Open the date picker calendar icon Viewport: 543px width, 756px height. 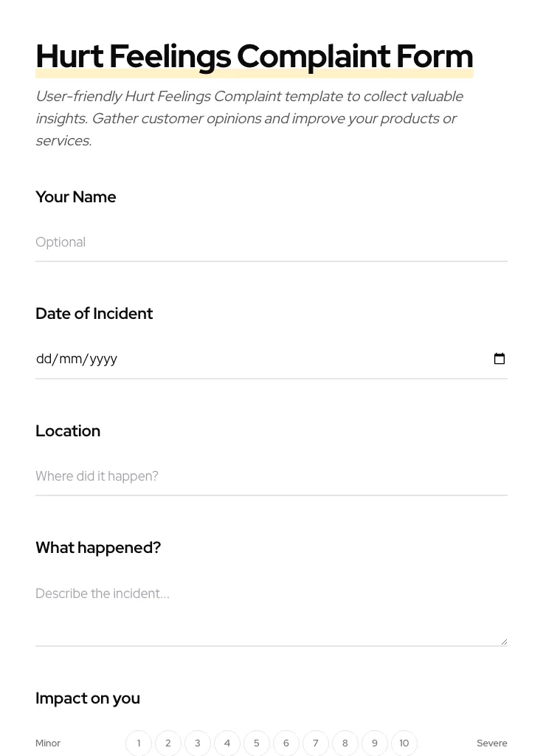pos(499,359)
